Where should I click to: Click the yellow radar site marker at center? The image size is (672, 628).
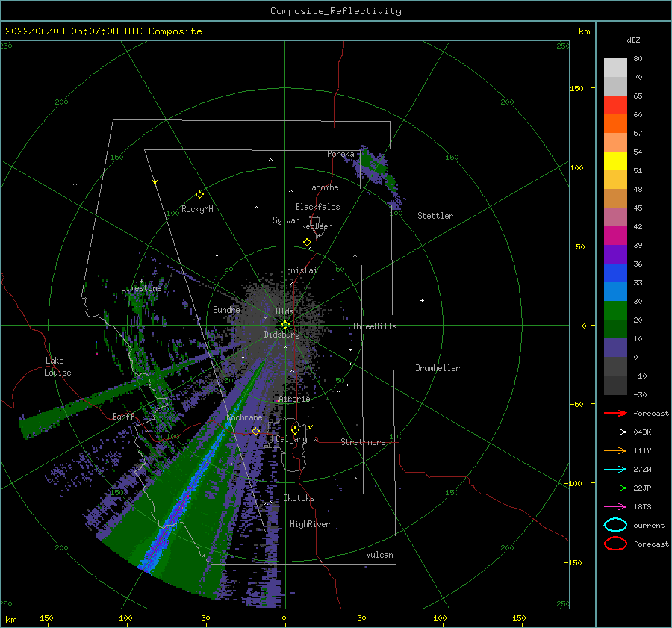pyautogui.click(x=285, y=325)
